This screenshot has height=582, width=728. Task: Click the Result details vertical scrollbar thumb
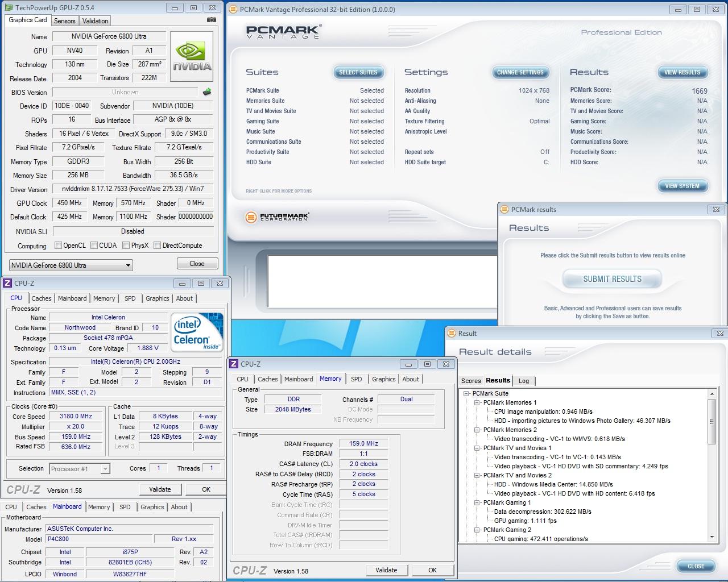[712, 421]
